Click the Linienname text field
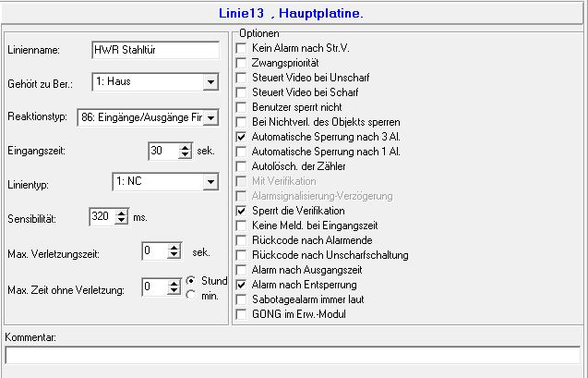 coord(155,50)
